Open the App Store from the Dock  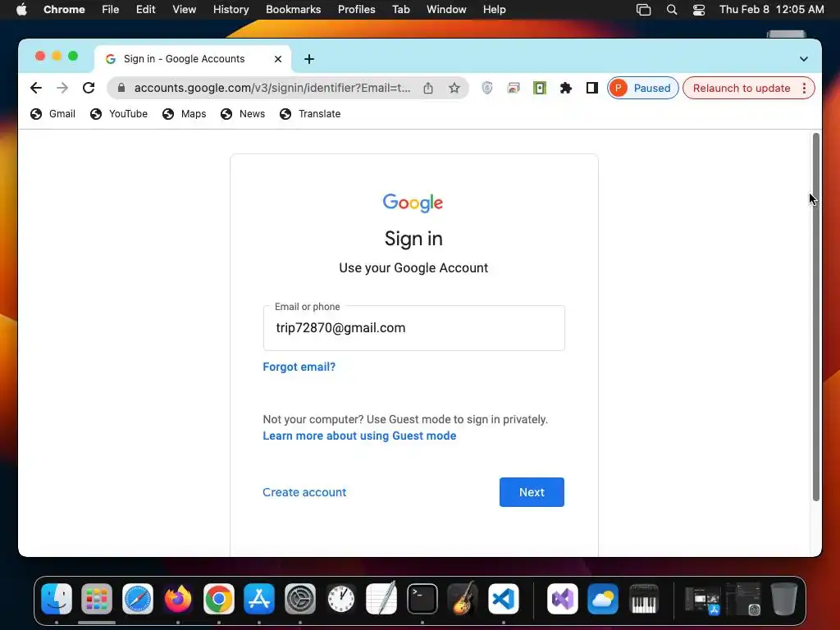click(x=259, y=599)
